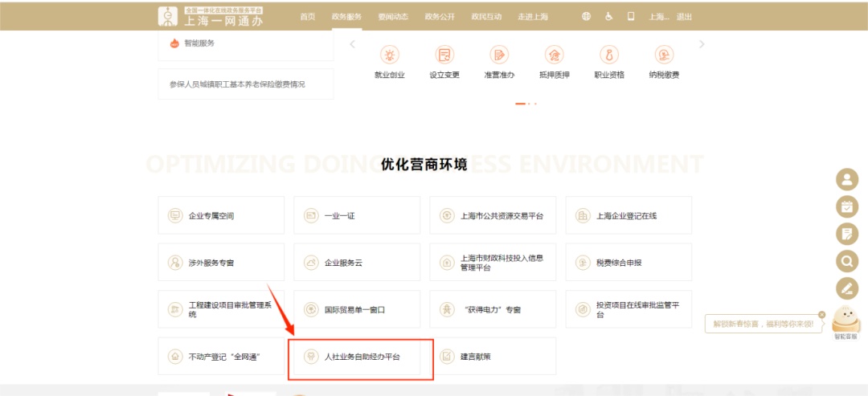
Task: Open the 上海市财政科技投入信息管理平台 card
Action: pos(493,262)
